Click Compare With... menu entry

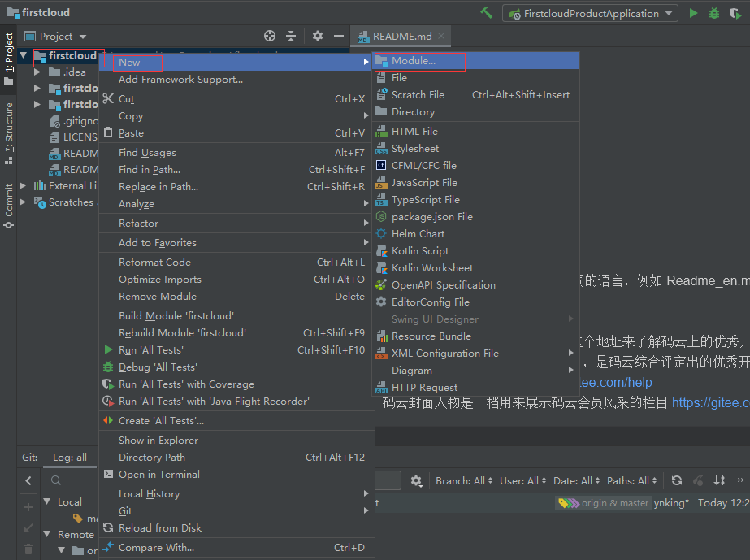[x=236, y=548]
